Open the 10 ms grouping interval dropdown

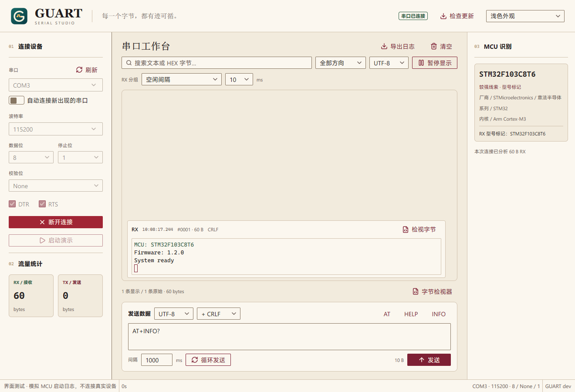coord(239,79)
